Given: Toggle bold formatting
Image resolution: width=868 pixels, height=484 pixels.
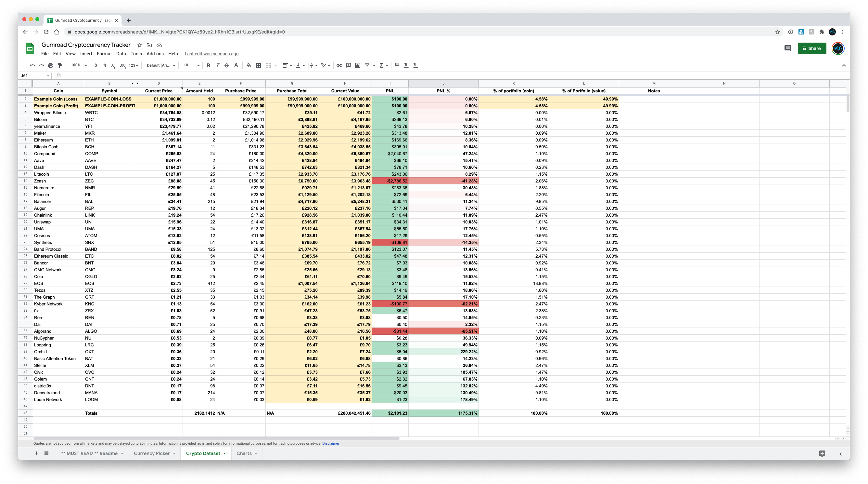Looking at the screenshot, I should 208,65.
